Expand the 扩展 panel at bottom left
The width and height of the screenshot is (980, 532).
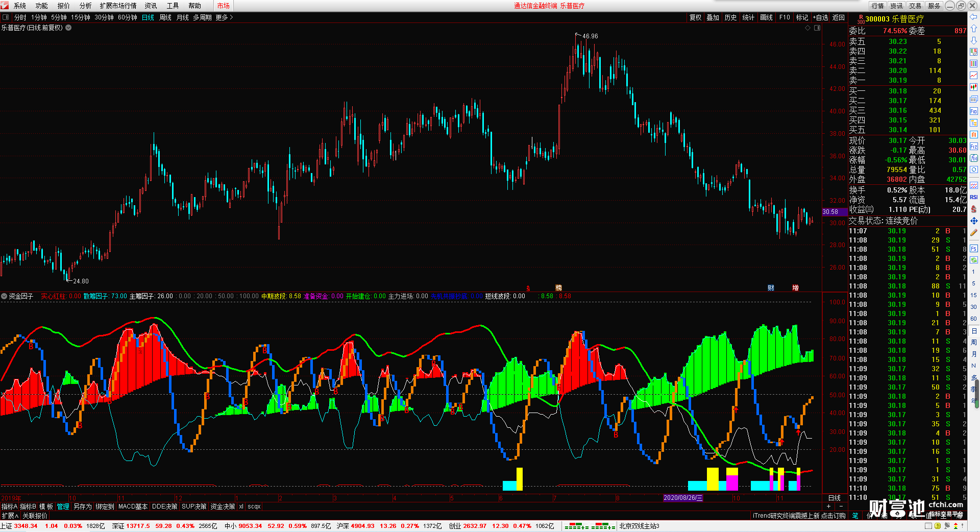click(x=10, y=516)
